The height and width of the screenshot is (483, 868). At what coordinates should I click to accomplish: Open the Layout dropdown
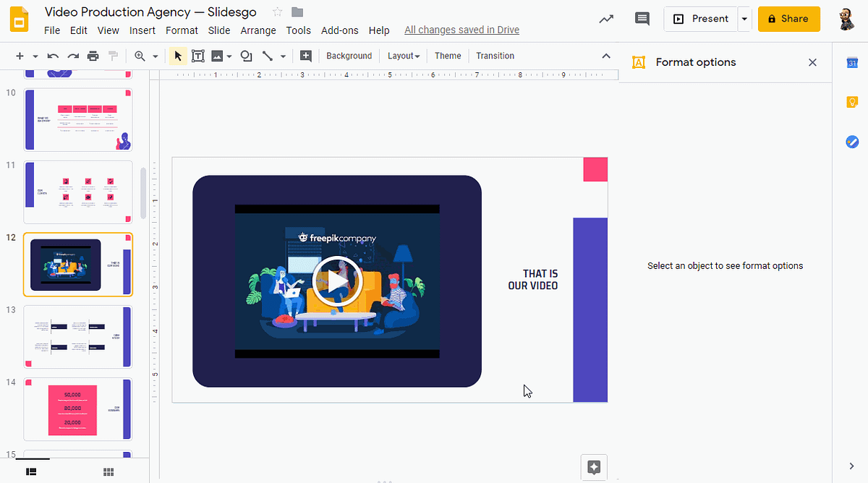[403, 56]
